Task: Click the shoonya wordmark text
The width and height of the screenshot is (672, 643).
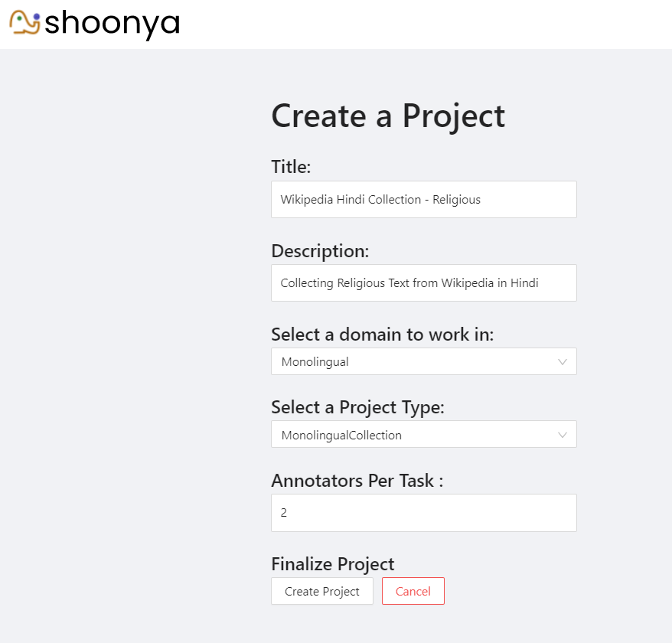Action: pyautogui.click(x=112, y=24)
